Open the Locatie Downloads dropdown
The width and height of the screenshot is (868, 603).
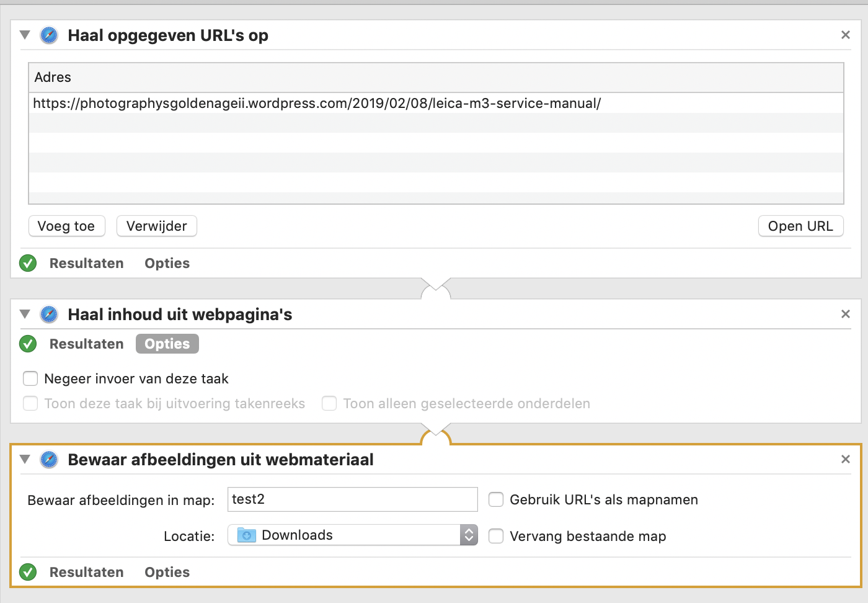click(x=352, y=535)
